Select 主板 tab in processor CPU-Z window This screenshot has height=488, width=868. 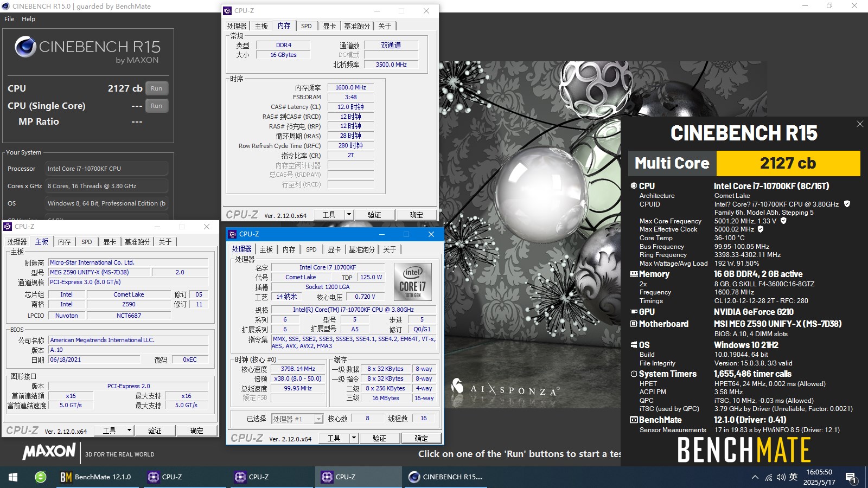pyautogui.click(x=266, y=249)
